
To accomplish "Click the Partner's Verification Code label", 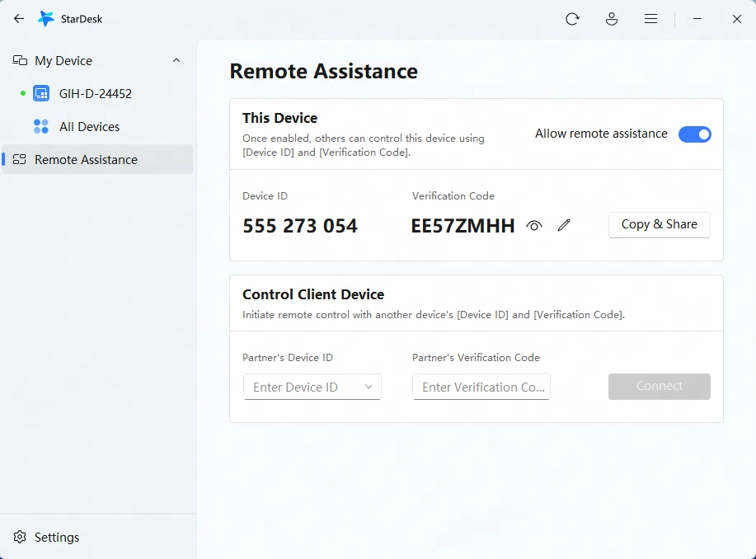I will 476,357.
